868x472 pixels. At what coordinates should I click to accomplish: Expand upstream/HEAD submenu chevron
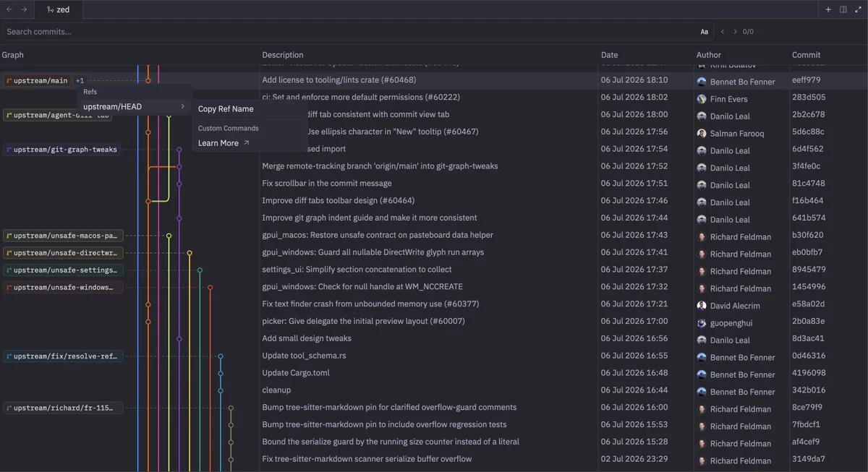(182, 107)
